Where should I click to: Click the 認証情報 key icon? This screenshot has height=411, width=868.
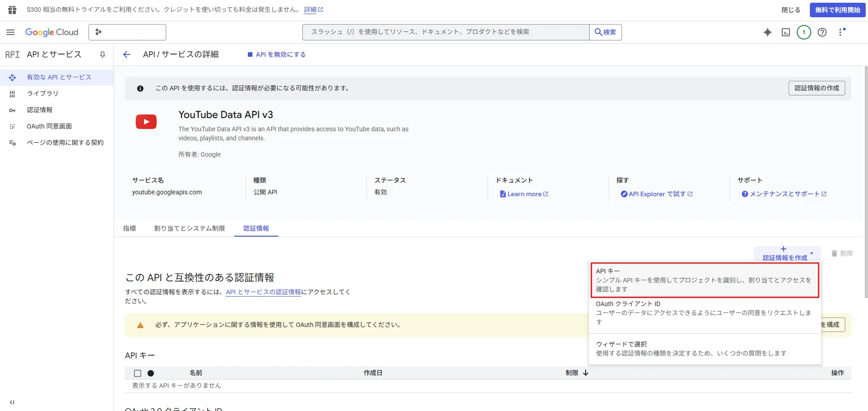[12, 110]
